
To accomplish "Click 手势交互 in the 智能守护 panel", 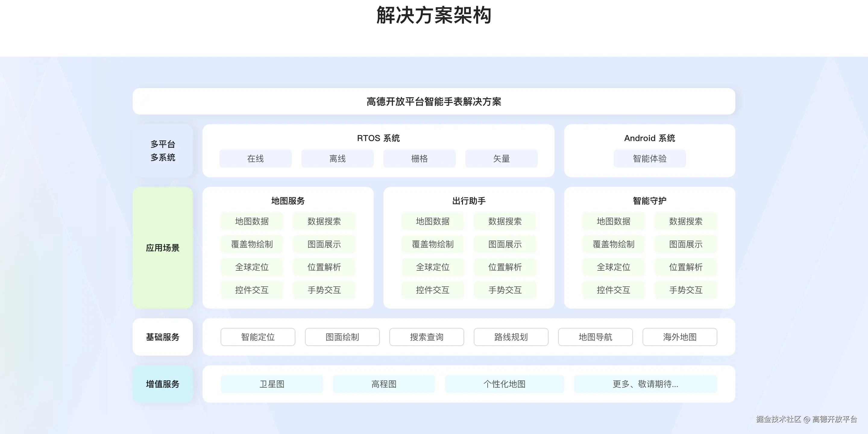I will tap(686, 290).
